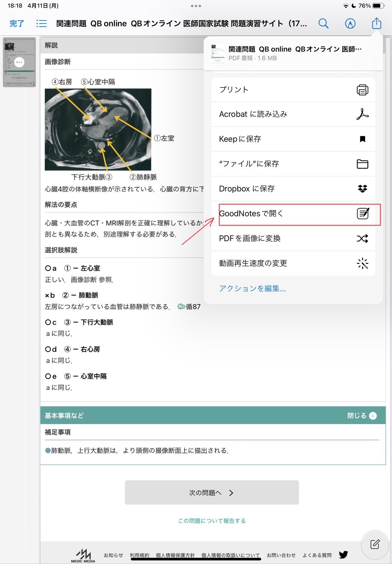Tap the 下行大動脈③ image label
The image size is (392, 564).
point(92,177)
